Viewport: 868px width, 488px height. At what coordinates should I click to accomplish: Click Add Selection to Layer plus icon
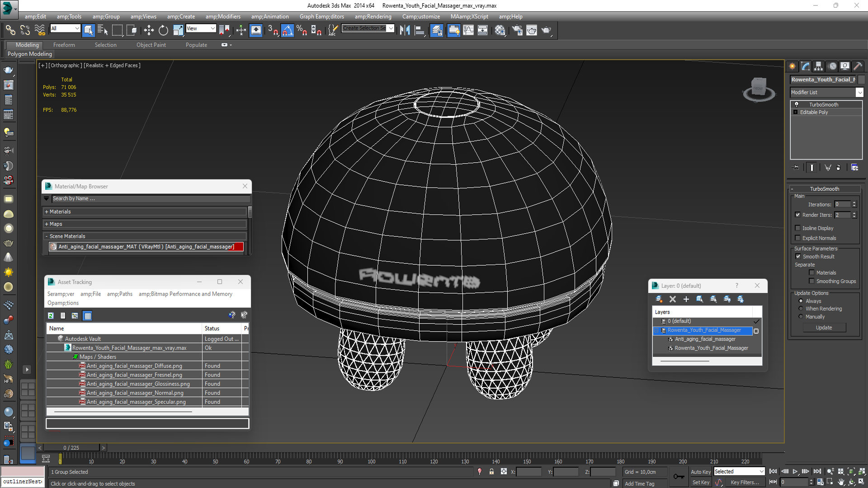[686, 299]
